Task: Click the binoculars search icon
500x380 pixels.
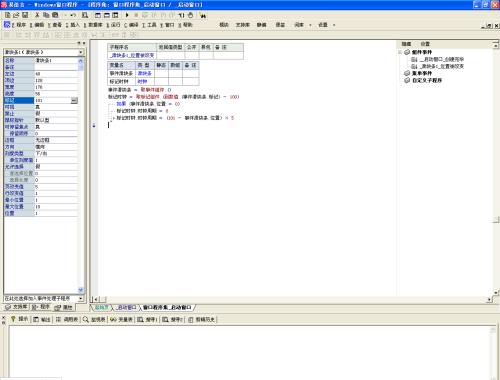Action: [203, 15]
